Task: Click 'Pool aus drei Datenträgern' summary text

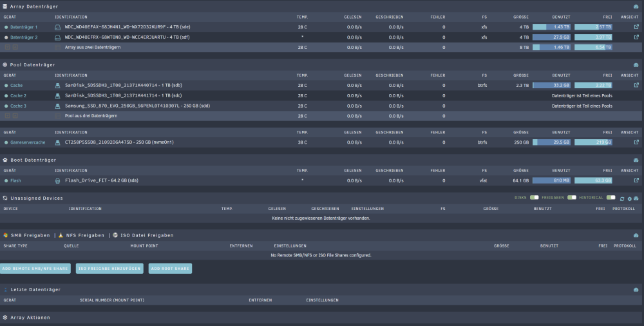Action: click(x=91, y=116)
